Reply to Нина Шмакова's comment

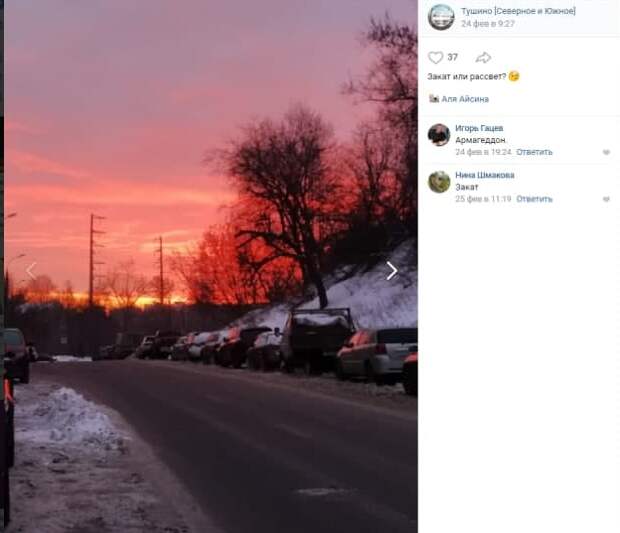coord(534,199)
